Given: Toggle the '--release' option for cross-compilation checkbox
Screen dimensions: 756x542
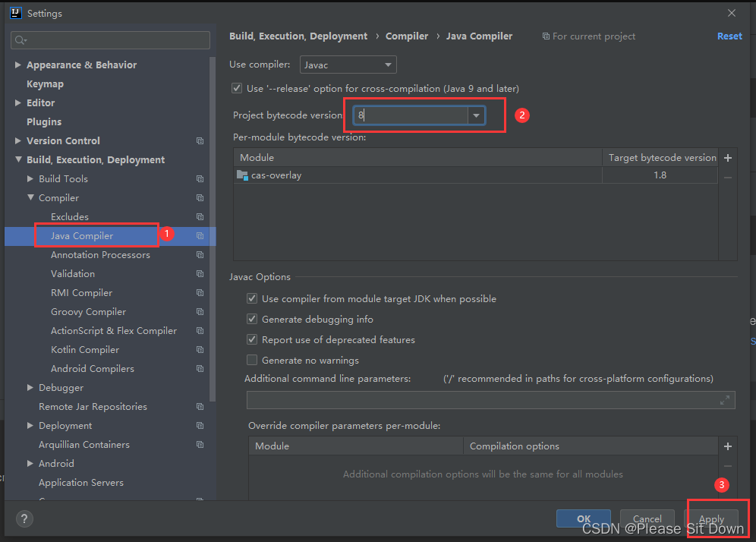Looking at the screenshot, I should tap(237, 88).
